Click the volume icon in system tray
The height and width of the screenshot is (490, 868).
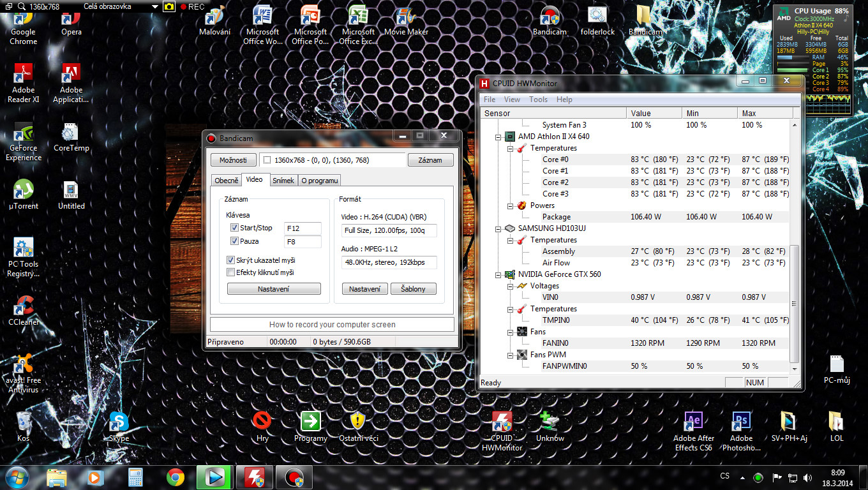tap(808, 477)
